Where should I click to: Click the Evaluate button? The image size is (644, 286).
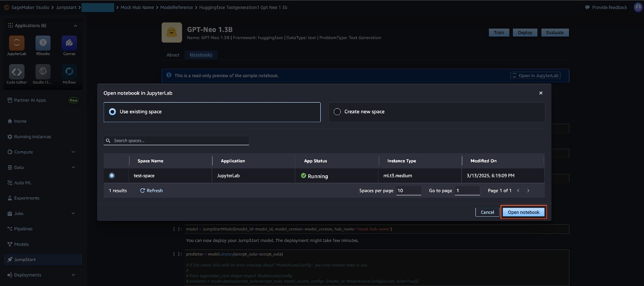coord(554,33)
